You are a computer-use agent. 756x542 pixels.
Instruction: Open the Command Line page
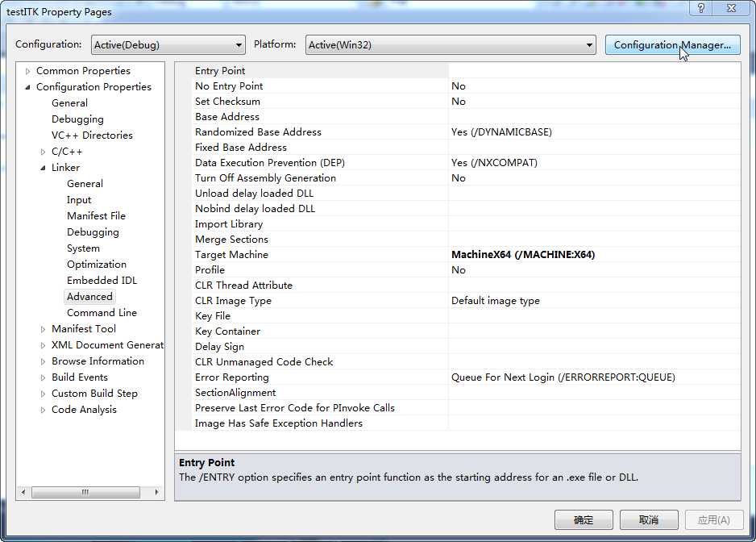coord(102,313)
